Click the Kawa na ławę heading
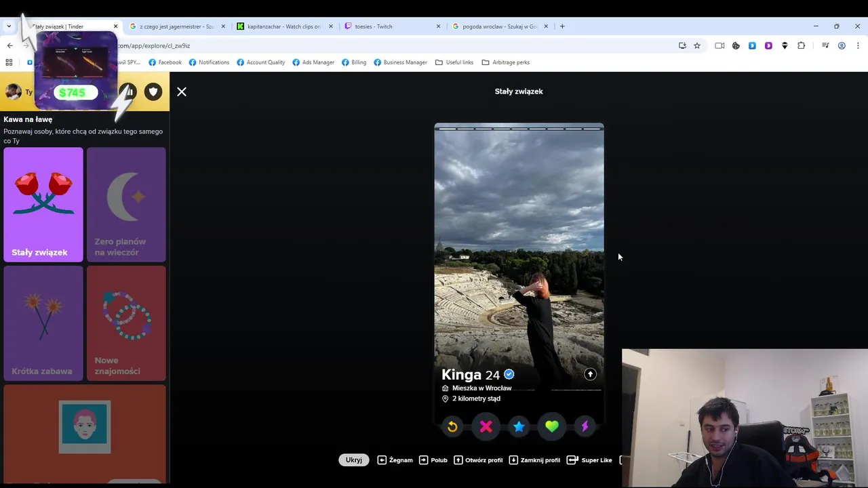 (x=28, y=119)
